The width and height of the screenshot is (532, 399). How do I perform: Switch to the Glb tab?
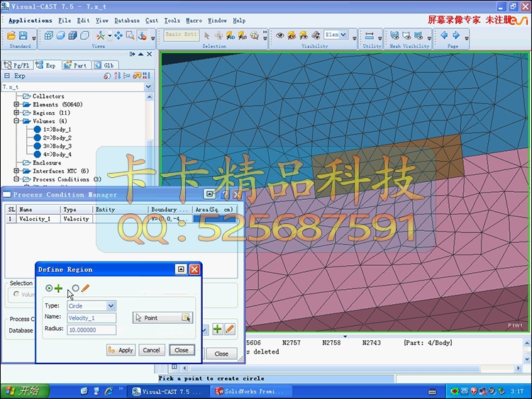106,65
